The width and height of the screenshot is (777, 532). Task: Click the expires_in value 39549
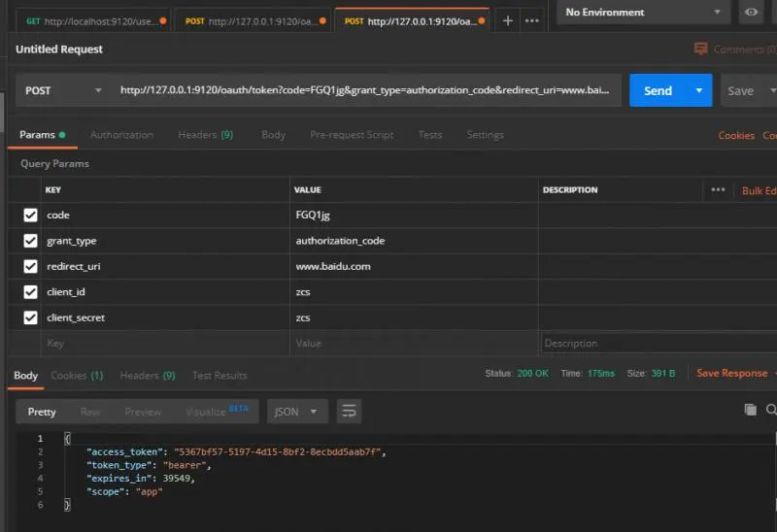(176, 478)
